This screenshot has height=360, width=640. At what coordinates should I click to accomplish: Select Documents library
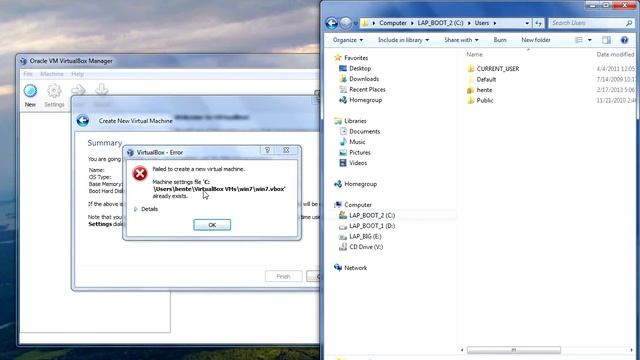click(364, 131)
